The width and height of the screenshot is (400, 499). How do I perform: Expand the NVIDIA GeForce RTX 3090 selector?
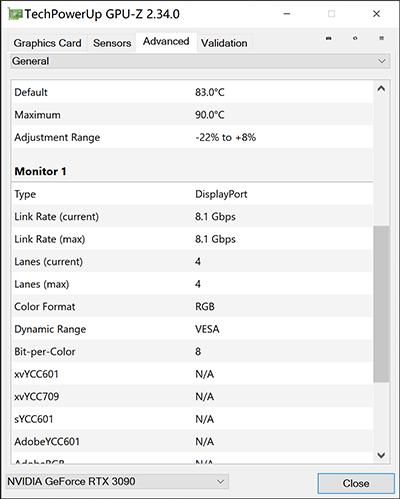point(117,482)
